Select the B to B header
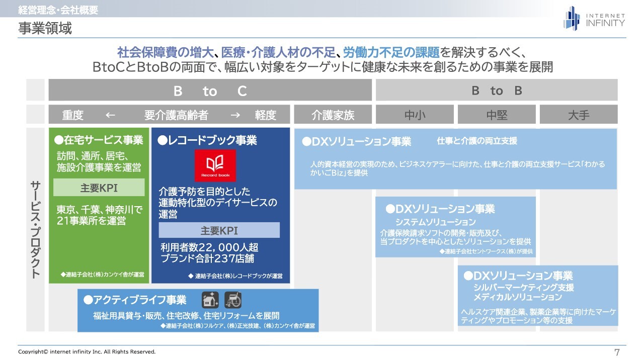 click(496, 90)
